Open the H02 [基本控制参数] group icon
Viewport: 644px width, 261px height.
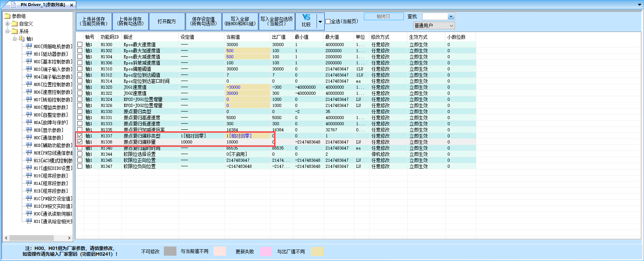[29, 61]
